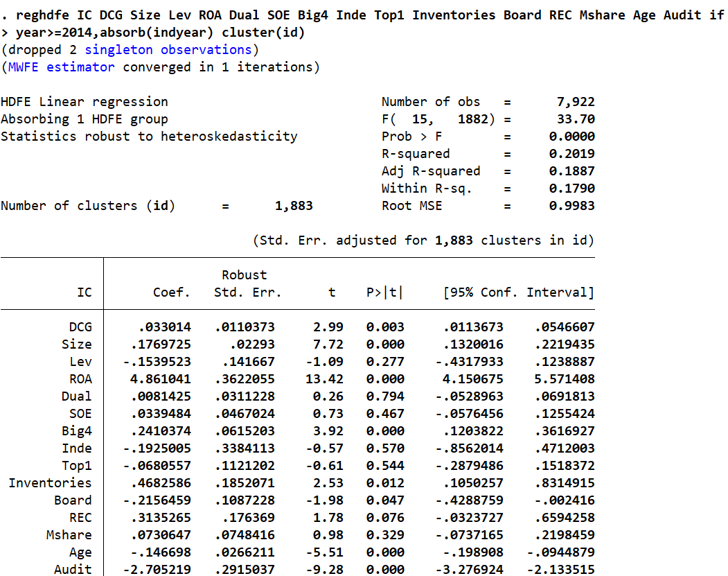Click the Root MSE value 0.9983
This screenshot has width=728, height=576.
tap(571, 206)
